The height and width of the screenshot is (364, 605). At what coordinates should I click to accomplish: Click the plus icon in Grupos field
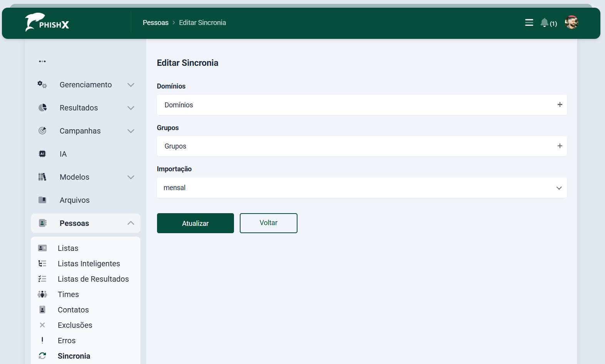pos(560,146)
